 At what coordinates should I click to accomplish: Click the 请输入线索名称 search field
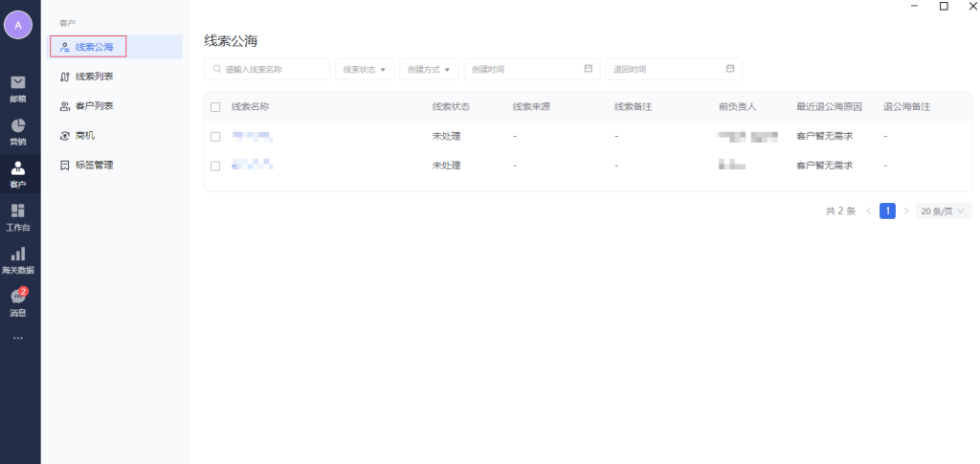point(268,70)
